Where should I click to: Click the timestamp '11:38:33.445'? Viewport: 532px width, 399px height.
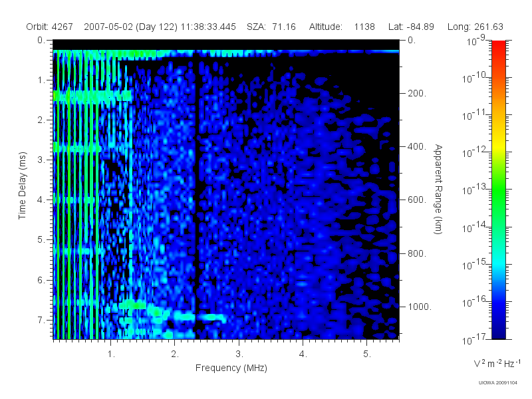[208, 27]
